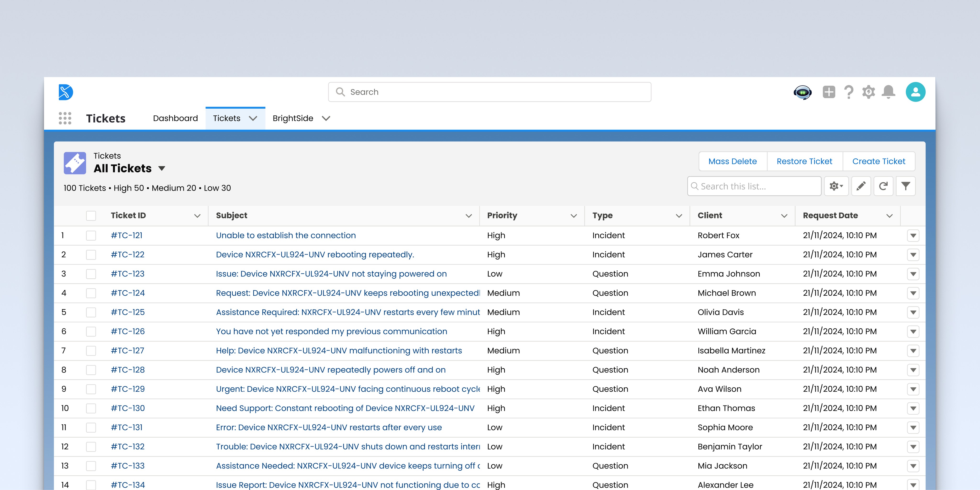Click the pencil edit list icon

[x=861, y=186]
